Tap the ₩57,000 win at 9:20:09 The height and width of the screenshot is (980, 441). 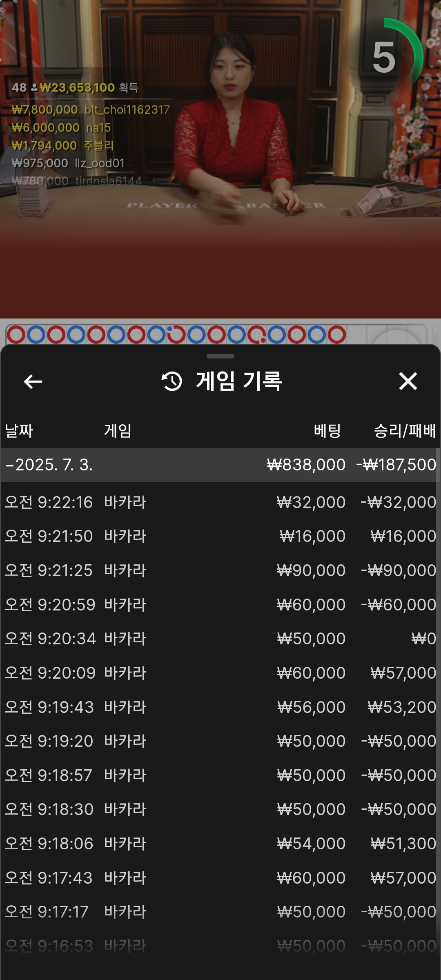(x=403, y=673)
